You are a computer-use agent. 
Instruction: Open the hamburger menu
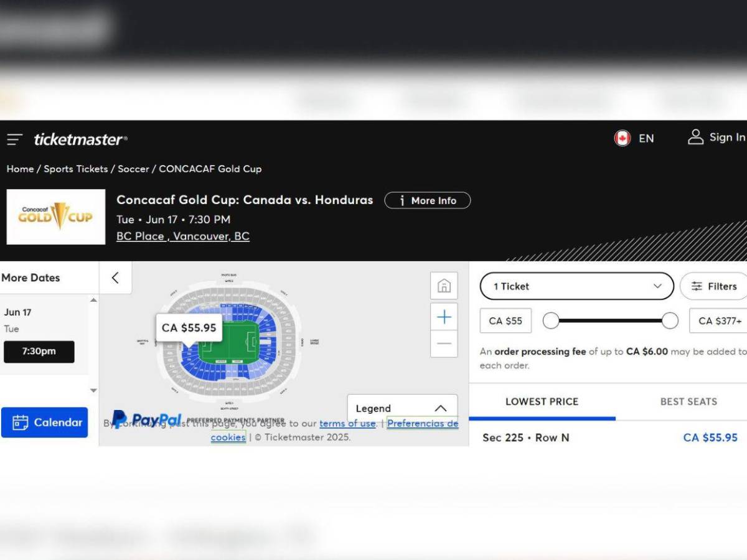click(x=15, y=139)
